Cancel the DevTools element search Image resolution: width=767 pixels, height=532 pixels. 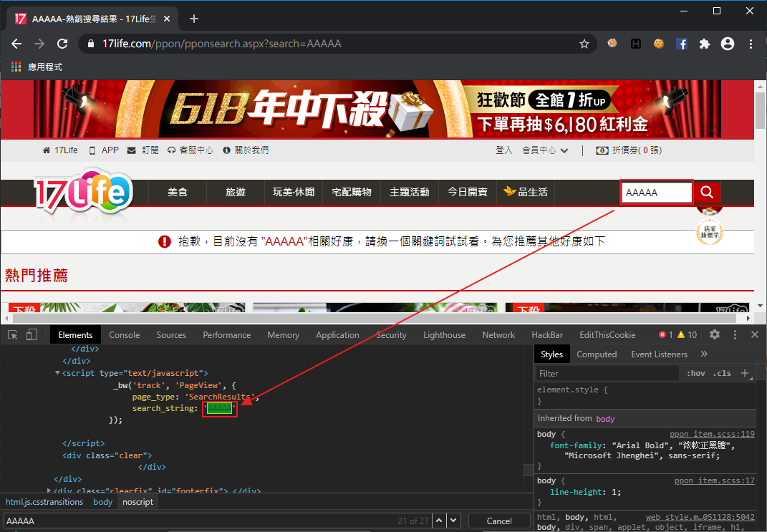point(499,521)
